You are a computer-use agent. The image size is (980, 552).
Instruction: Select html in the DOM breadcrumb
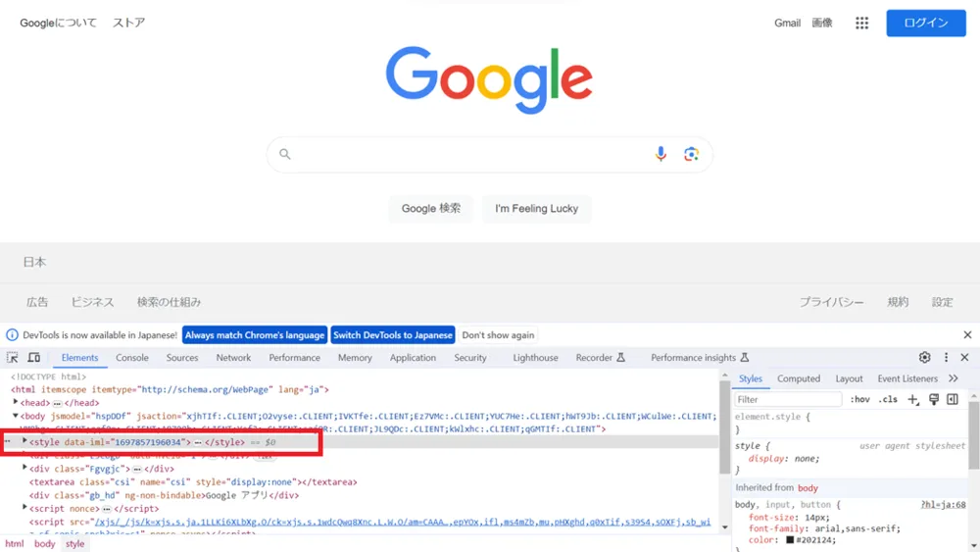click(x=15, y=544)
